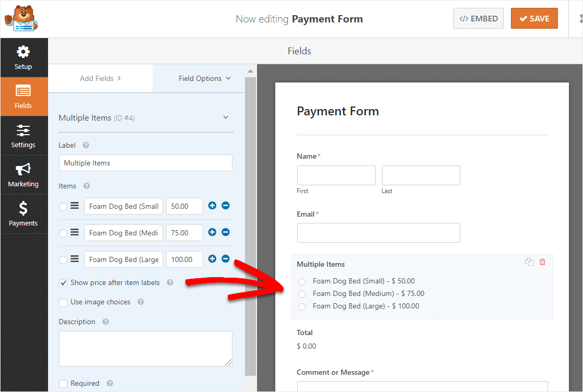Click the sidebar scrollbar thumb
This screenshot has height=392, width=583.
click(x=251, y=227)
